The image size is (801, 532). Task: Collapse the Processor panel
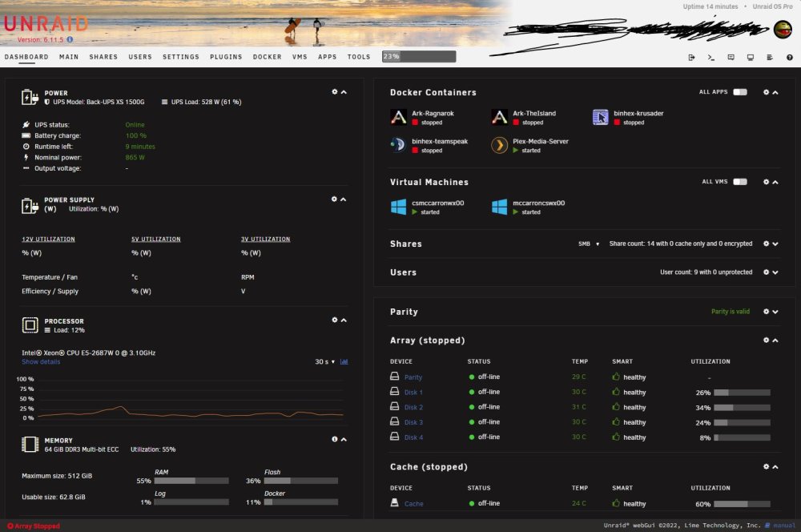tap(344, 320)
